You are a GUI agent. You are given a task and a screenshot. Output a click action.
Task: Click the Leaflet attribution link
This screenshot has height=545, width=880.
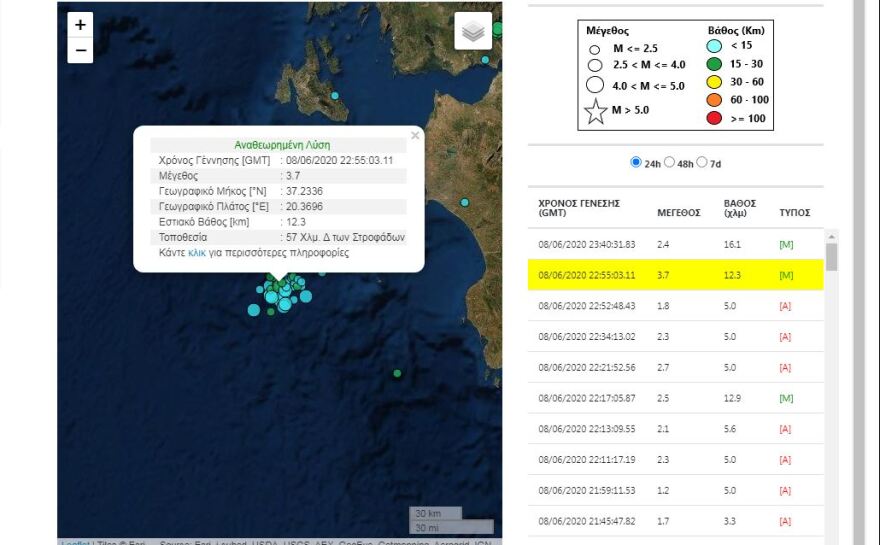[73, 543]
